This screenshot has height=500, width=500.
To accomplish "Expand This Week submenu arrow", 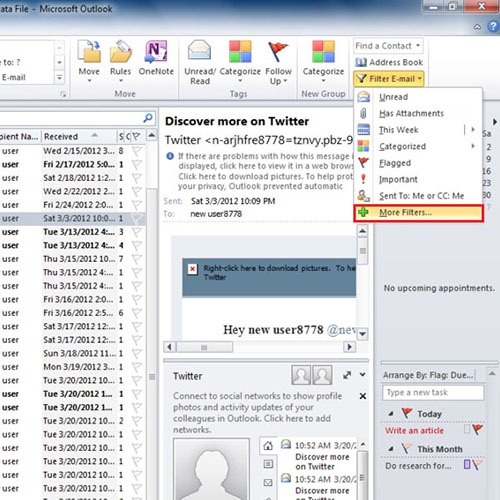I will tap(473, 130).
